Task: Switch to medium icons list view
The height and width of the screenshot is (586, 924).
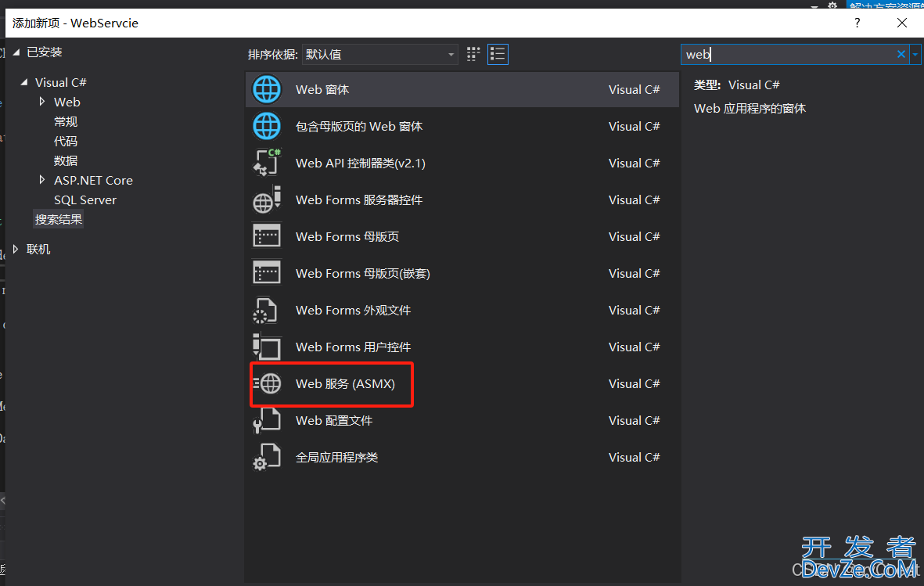Action: point(498,54)
